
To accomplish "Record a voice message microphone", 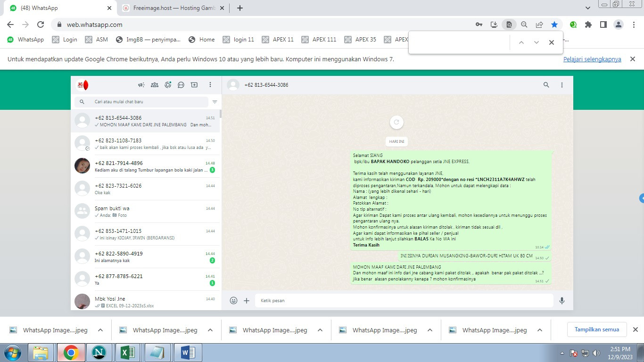I will pos(562,300).
